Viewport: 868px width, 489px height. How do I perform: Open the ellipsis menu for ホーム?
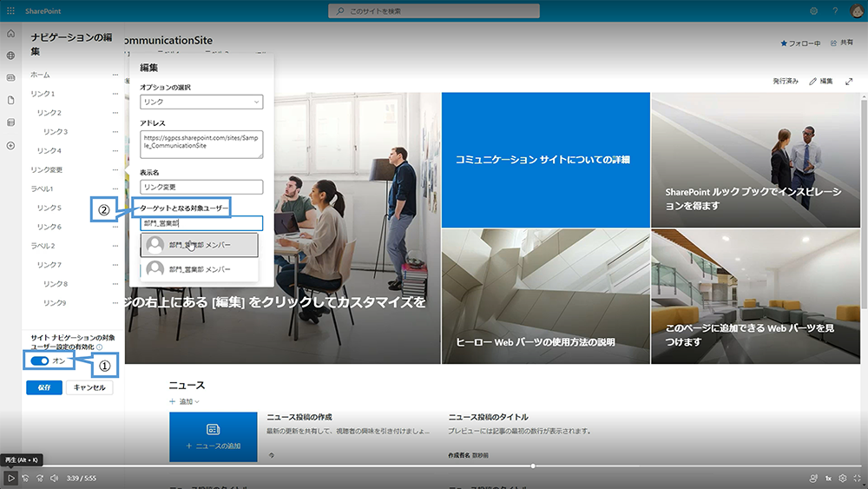pos(115,75)
